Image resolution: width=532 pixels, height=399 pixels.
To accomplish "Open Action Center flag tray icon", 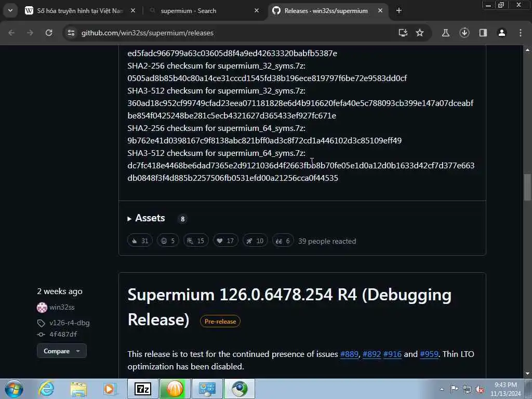I will [x=454, y=389].
